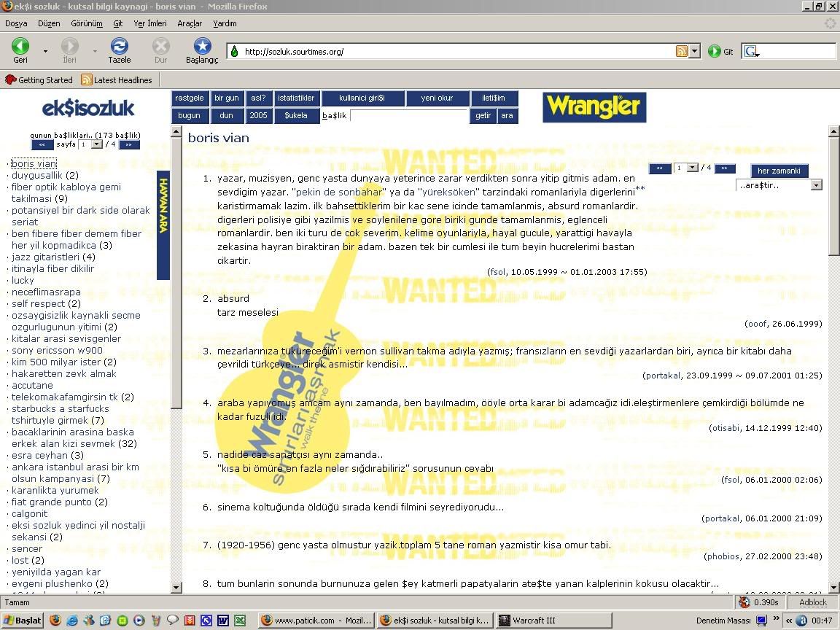Image resolution: width=840 pixels, height=630 pixels.
Task: Click the yeni okur button
Action: 437,98
